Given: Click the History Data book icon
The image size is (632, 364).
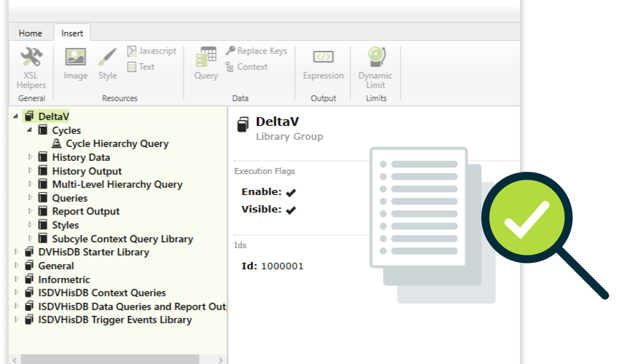Looking at the screenshot, I should click(43, 157).
